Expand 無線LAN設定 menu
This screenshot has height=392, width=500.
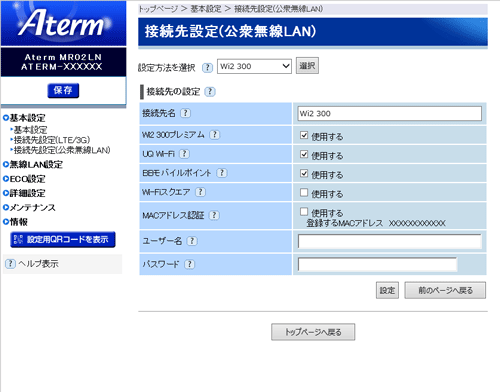[36, 164]
